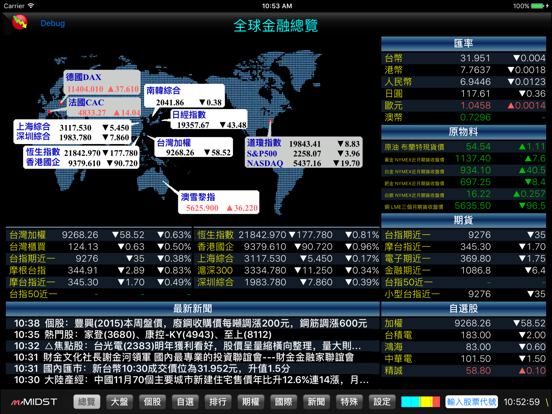Viewport: 552px width, 414px height.
Task: Select the 金融期近一 futures row
Action: [x=463, y=270]
